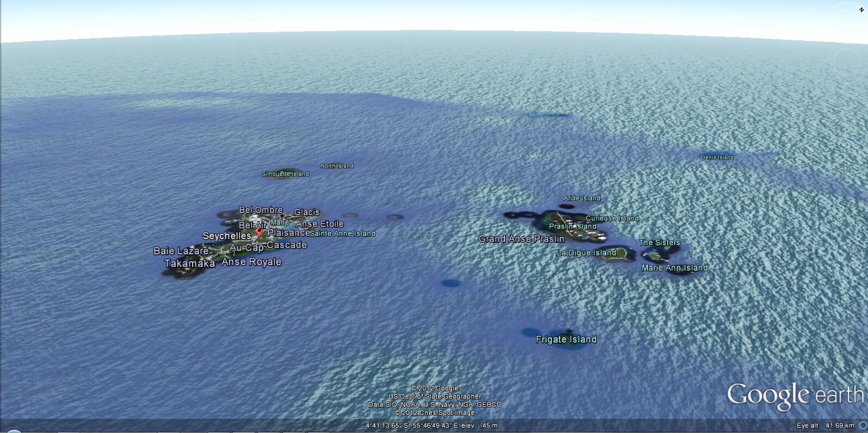Click the faded pan joystick ring
Image resolution: width=868 pixels, height=433 pixels.
pyautogui.click(x=847, y=62)
